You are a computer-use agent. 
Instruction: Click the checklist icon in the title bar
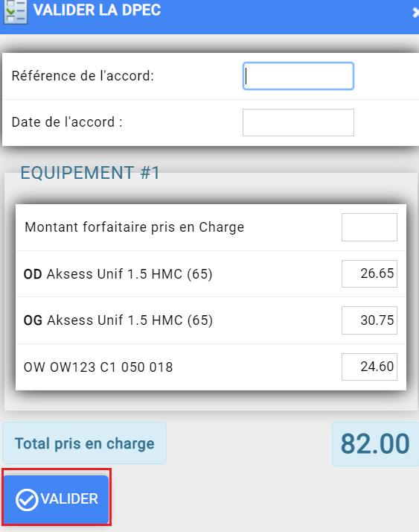coord(16,12)
